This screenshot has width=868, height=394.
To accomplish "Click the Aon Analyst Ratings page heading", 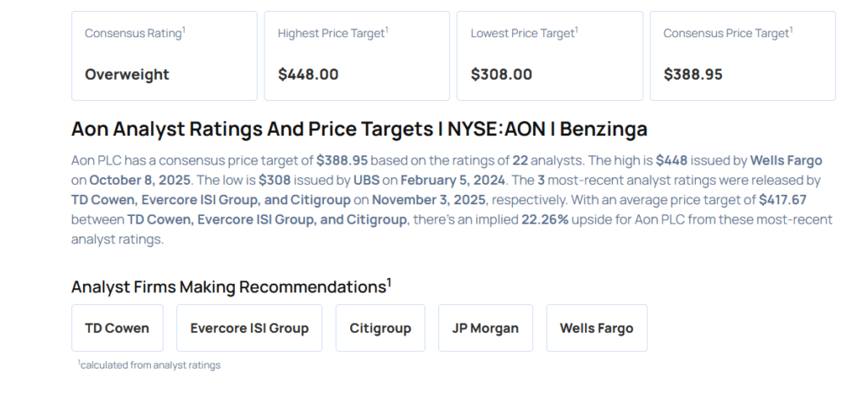I will click(359, 130).
